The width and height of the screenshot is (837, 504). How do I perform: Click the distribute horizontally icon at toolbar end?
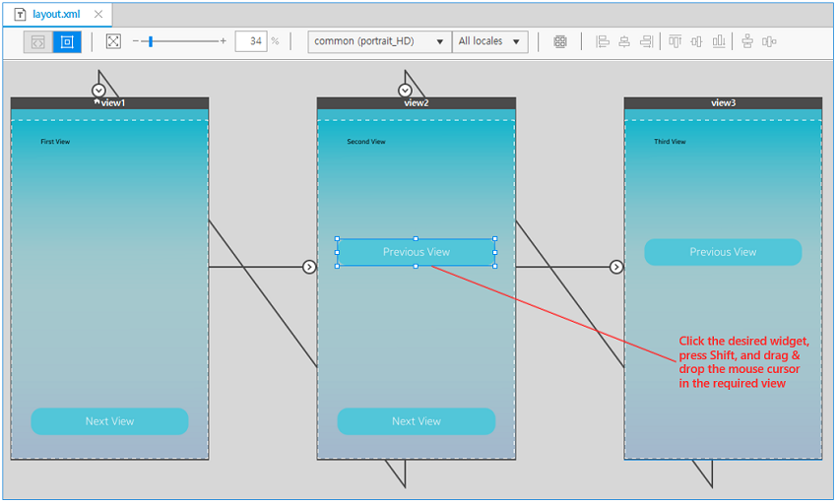[770, 41]
